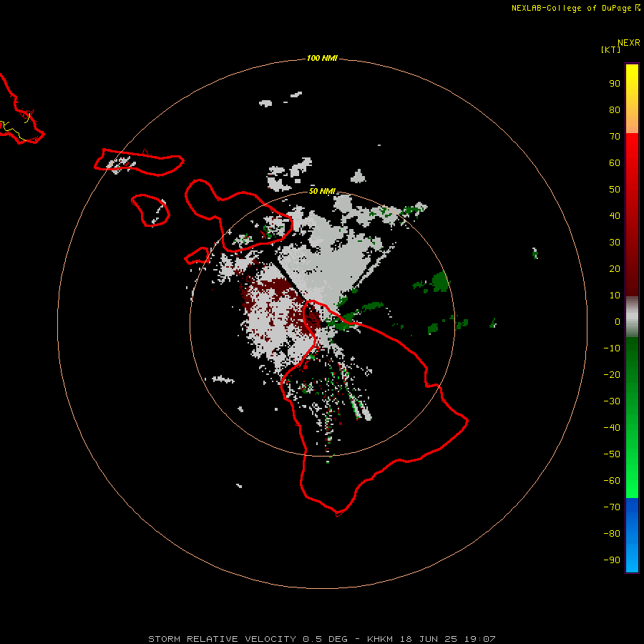The width and height of the screenshot is (644, 644).
Task: Click the -30 value on the velocity scale
Action: pos(612,401)
